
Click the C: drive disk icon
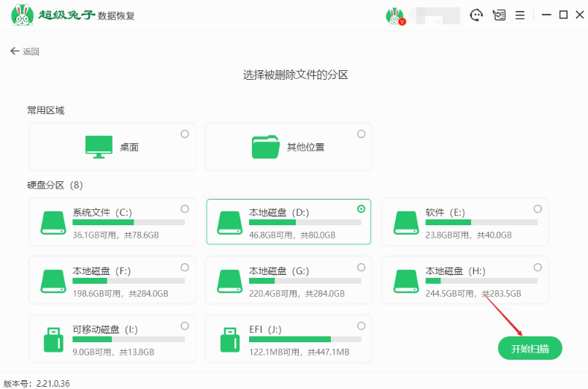(53, 223)
